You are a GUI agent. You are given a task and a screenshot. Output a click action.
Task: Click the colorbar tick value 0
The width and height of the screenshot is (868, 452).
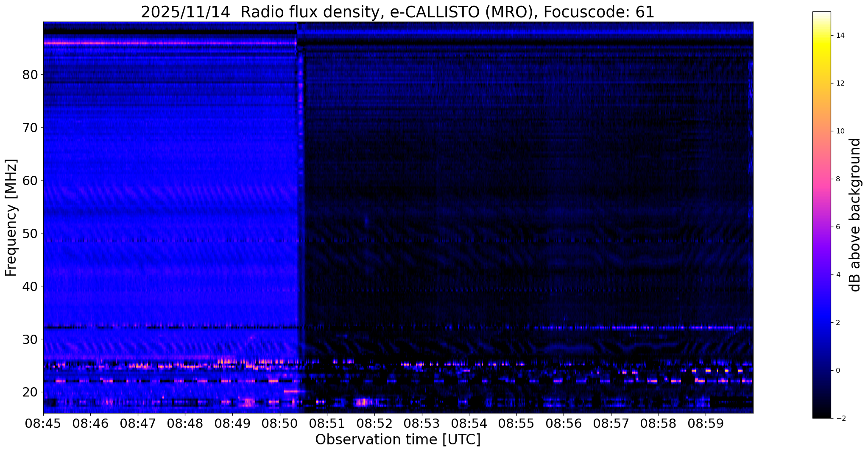[838, 371]
